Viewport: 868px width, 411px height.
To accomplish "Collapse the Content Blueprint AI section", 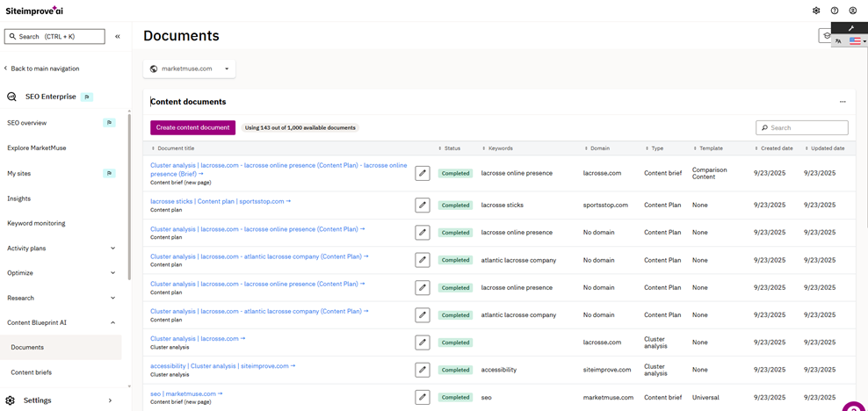I will tap(112, 323).
